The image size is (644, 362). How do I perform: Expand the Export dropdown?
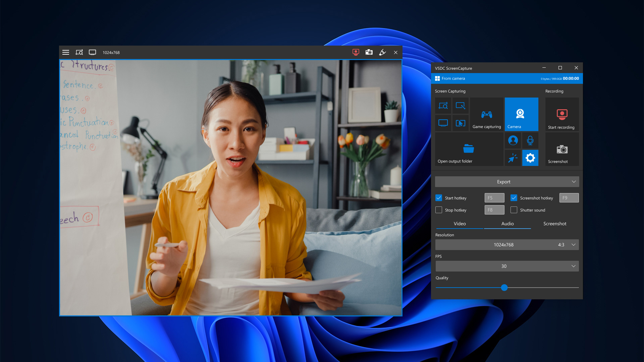(506, 182)
